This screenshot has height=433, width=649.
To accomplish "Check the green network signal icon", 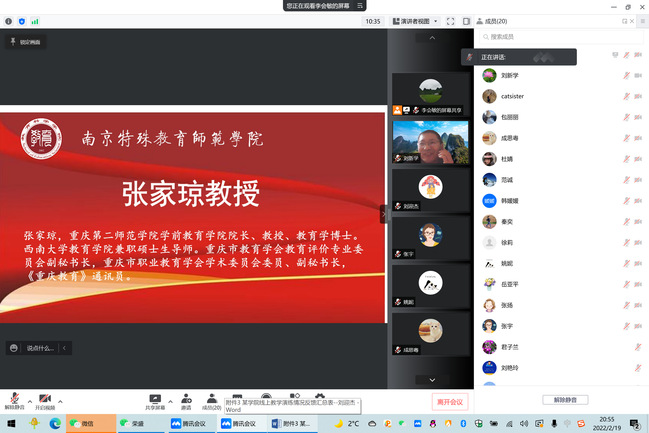I will pyautogui.click(x=35, y=20).
